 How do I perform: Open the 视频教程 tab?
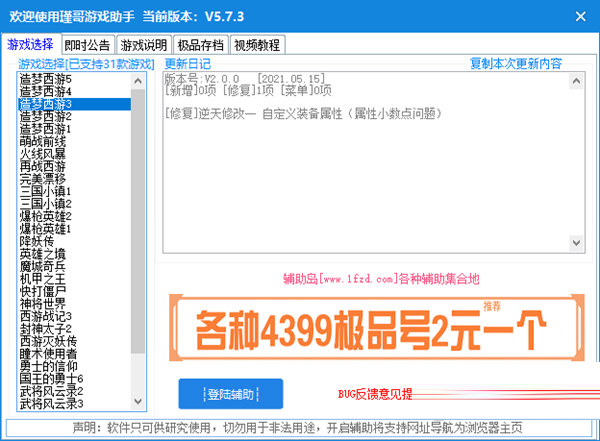257,45
